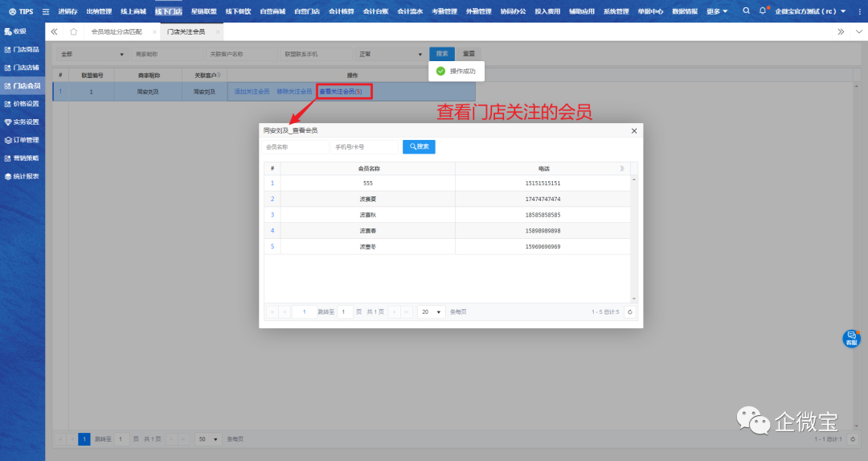
Task: Expand the 正常 status dropdown
Action: [x=390, y=54]
